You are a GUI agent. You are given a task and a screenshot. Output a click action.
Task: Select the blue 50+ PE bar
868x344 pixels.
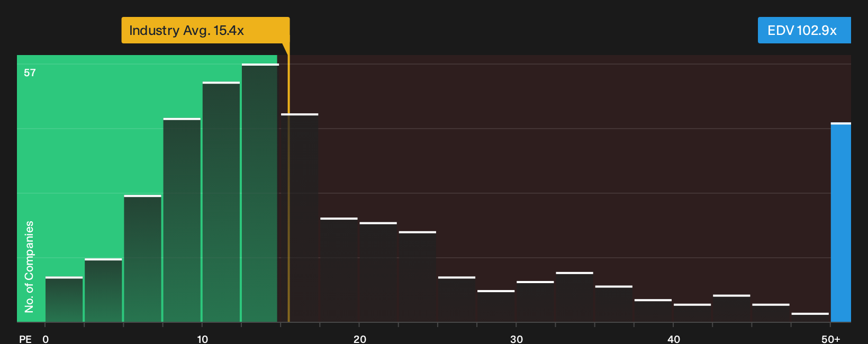click(x=841, y=222)
